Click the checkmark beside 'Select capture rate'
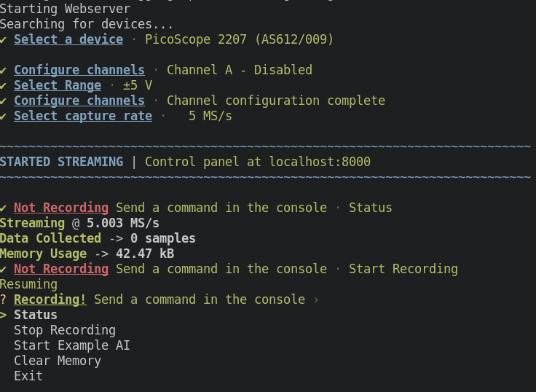Viewport: 536px width, 392px height. tap(4, 116)
